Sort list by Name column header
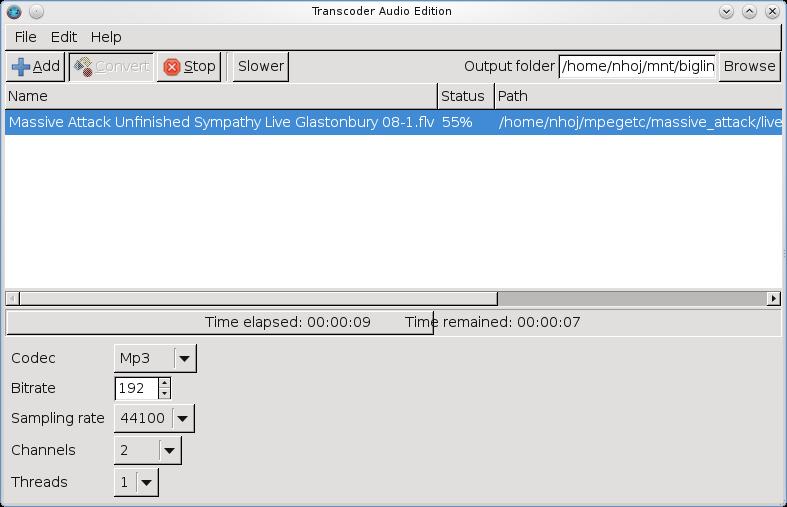This screenshot has height=507, width=787. pyautogui.click(x=221, y=96)
